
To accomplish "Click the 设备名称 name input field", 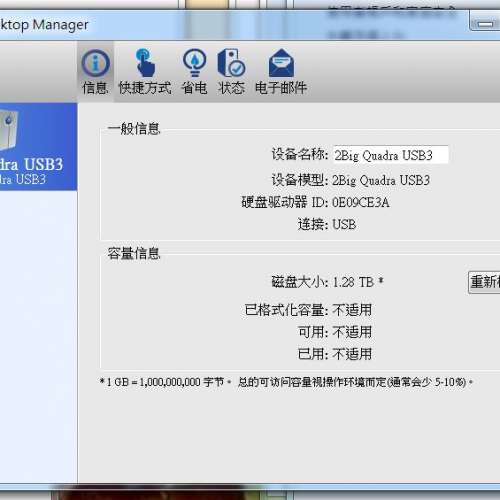I will pos(391,155).
